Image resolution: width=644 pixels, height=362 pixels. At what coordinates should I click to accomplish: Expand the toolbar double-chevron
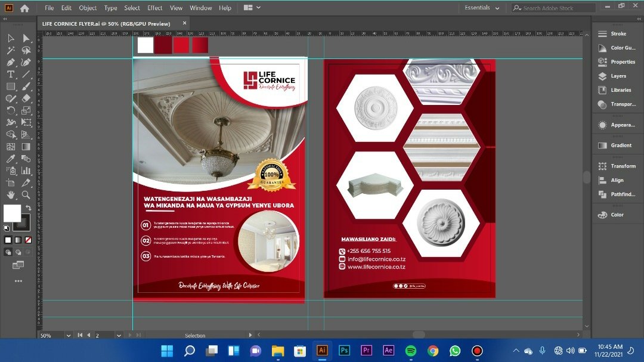(5, 19)
